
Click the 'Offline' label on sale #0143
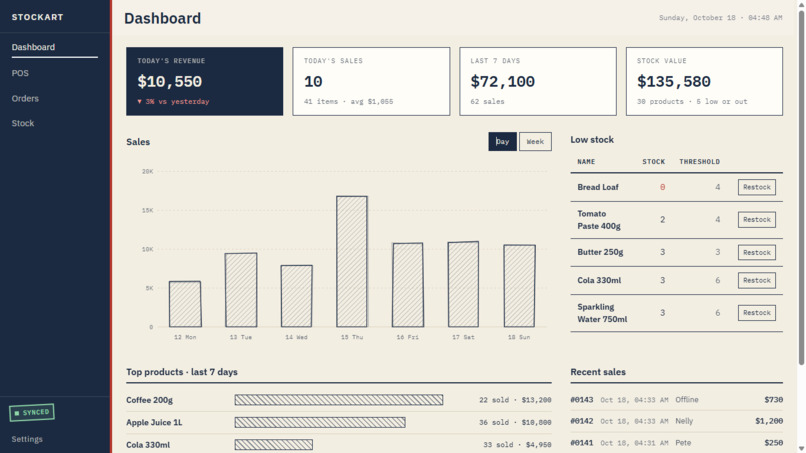point(687,400)
